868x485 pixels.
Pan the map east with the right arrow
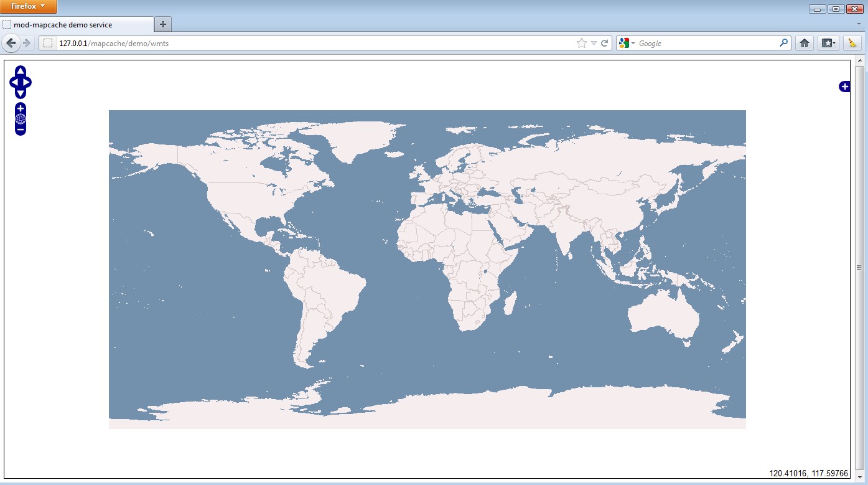coord(27,82)
